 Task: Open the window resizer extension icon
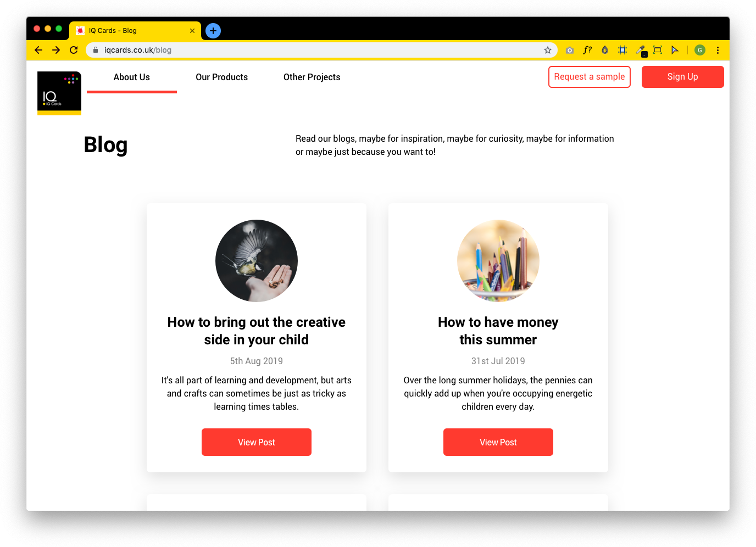click(658, 50)
